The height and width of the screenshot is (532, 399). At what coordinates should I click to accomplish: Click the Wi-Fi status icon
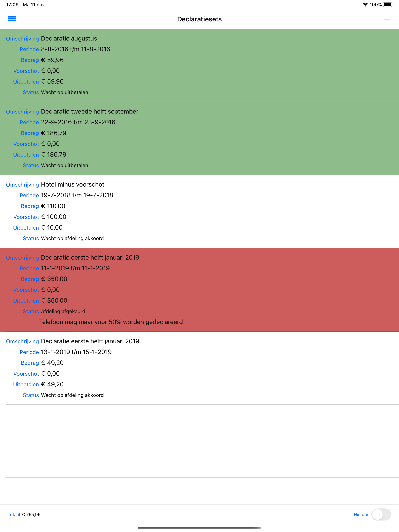[x=365, y=4]
